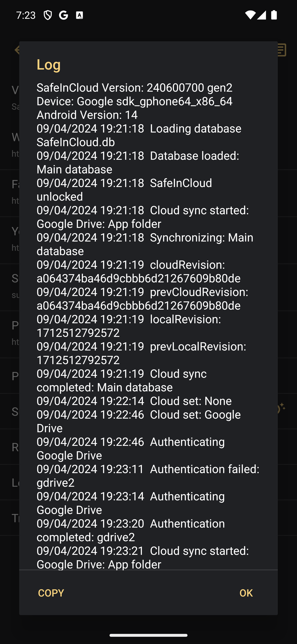Tap the keyboard A status icon
The width and height of the screenshot is (297, 644).
79,15
